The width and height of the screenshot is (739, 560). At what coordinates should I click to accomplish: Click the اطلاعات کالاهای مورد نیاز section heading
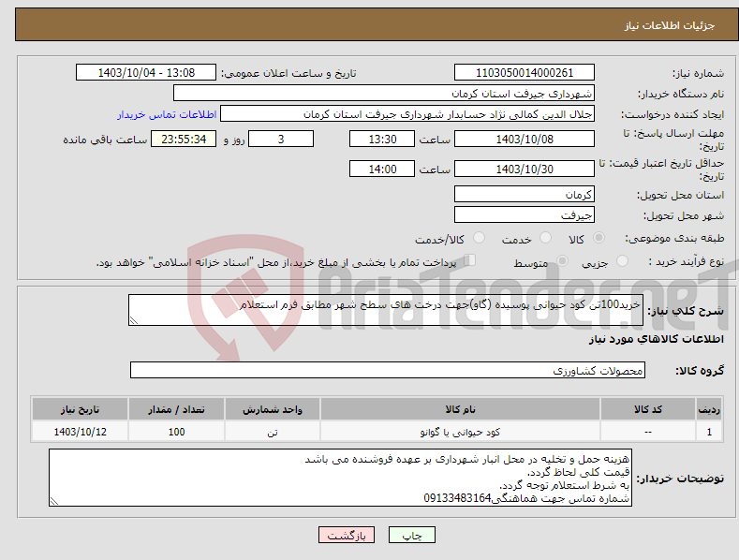656,339
